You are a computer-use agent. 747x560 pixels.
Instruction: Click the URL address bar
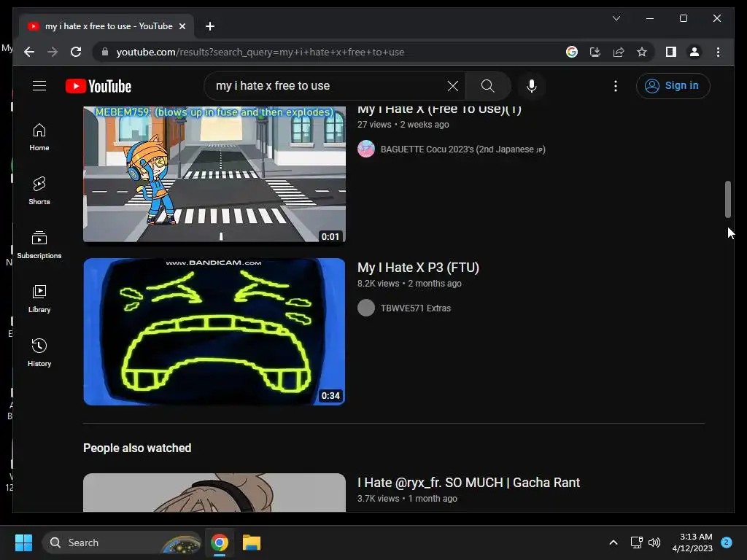click(328, 52)
